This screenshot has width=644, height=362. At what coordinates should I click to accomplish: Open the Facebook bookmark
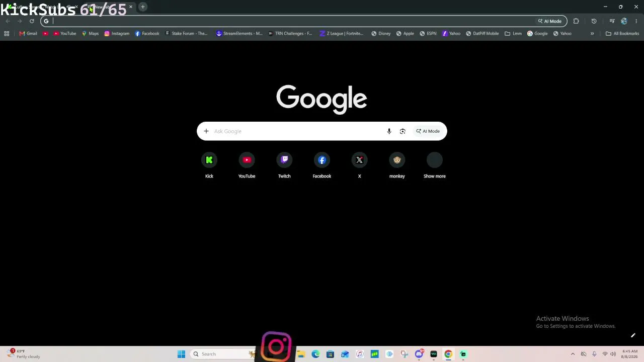click(147, 33)
